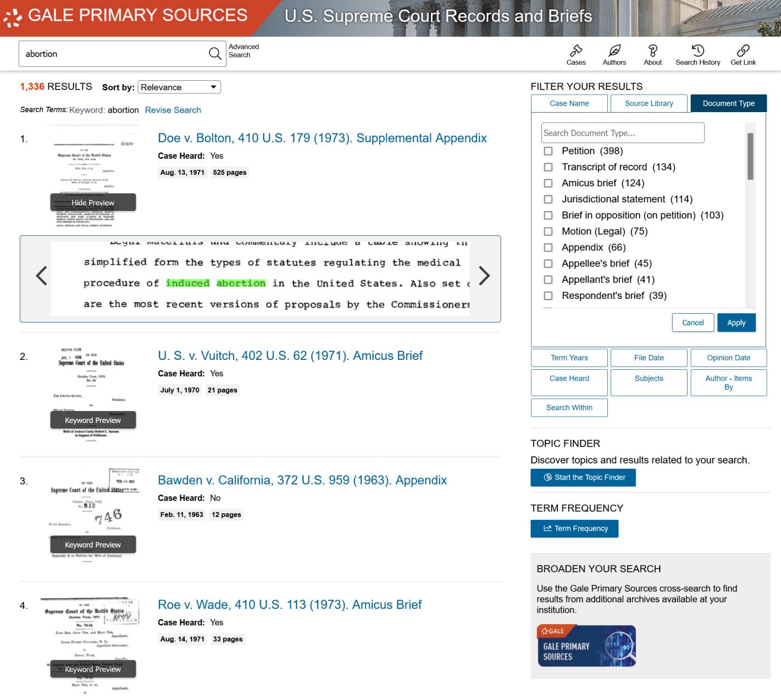
Task: Expand the Case Heard filter
Action: pos(569,382)
